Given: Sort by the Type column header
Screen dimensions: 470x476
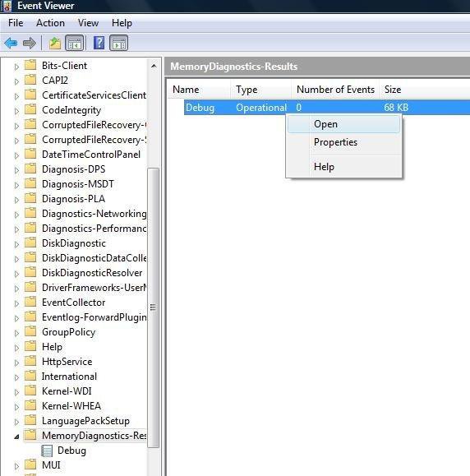Looking at the screenshot, I should coord(261,90).
